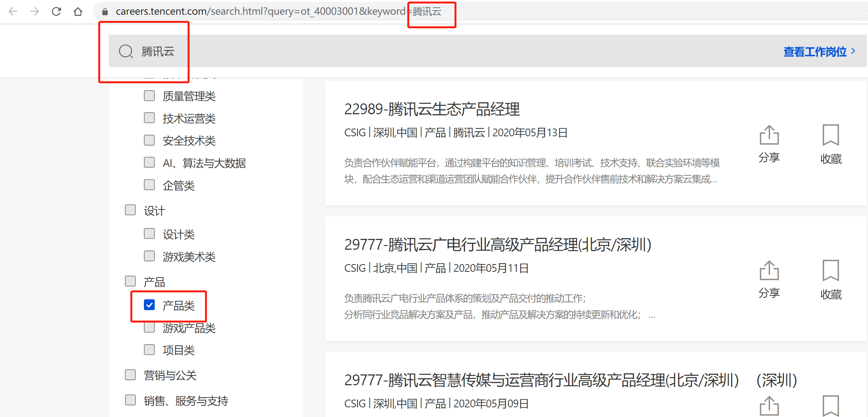The width and height of the screenshot is (868, 417).
Task: Check the 设计 category checkbox
Action: (130, 210)
